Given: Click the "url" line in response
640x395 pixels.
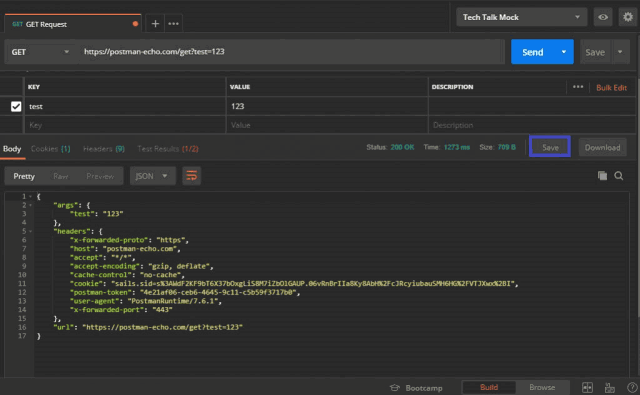Looking at the screenshot, I should 148,327.
